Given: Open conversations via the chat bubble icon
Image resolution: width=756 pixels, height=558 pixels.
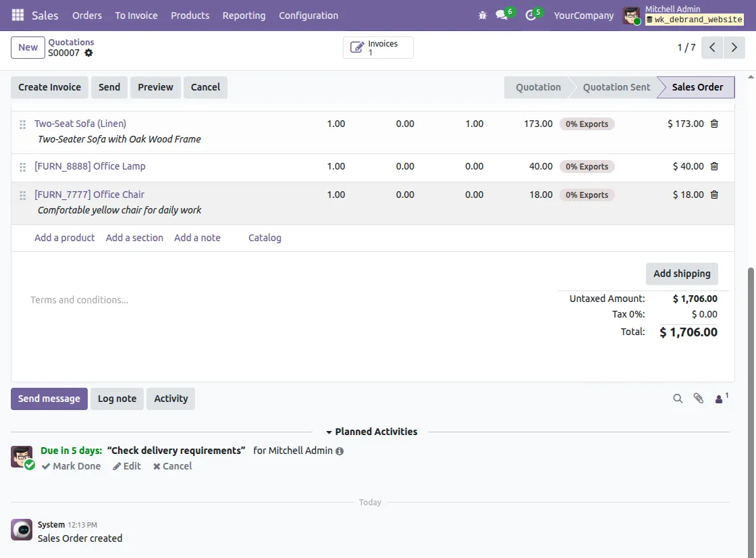Looking at the screenshot, I should pos(502,15).
